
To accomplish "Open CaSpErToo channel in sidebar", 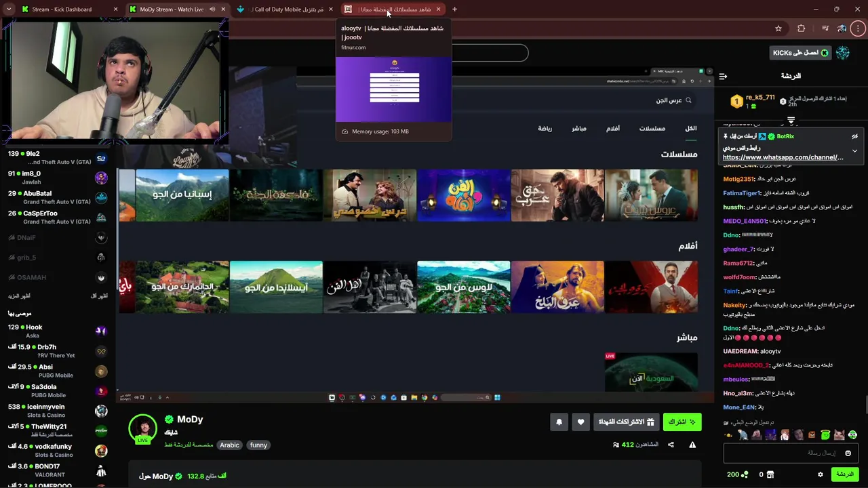I will point(58,217).
